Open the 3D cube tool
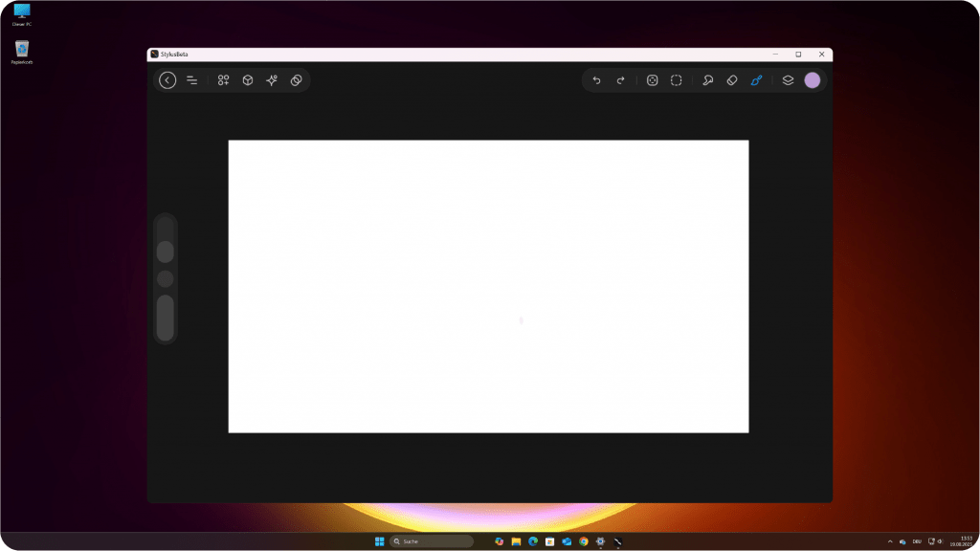Image resolution: width=980 pixels, height=551 pixels. (x=247, y=80)
